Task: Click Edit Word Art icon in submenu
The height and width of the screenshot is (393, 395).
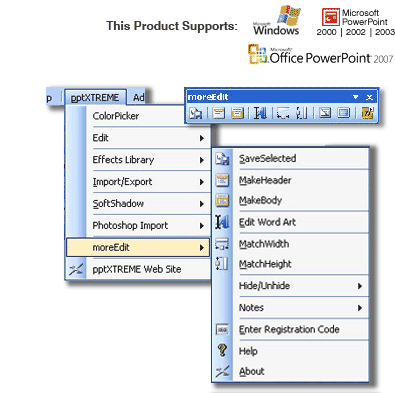Action: tap(222, 222)
